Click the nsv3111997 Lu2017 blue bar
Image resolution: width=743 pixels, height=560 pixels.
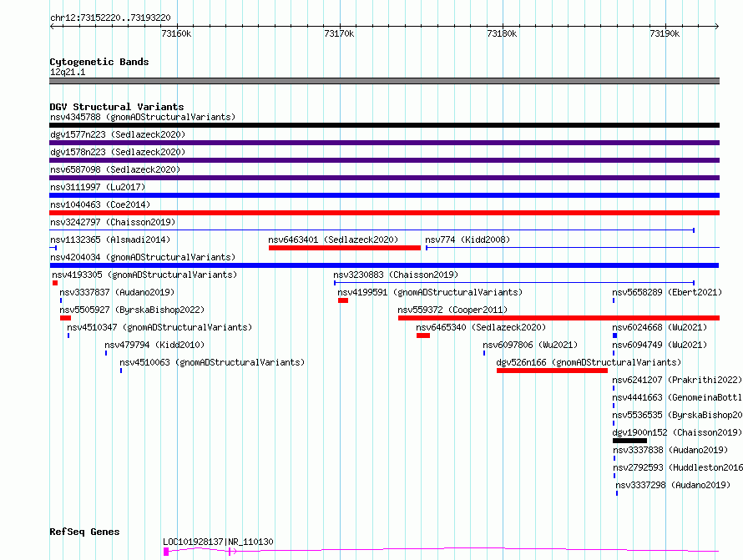click(384, 195)
